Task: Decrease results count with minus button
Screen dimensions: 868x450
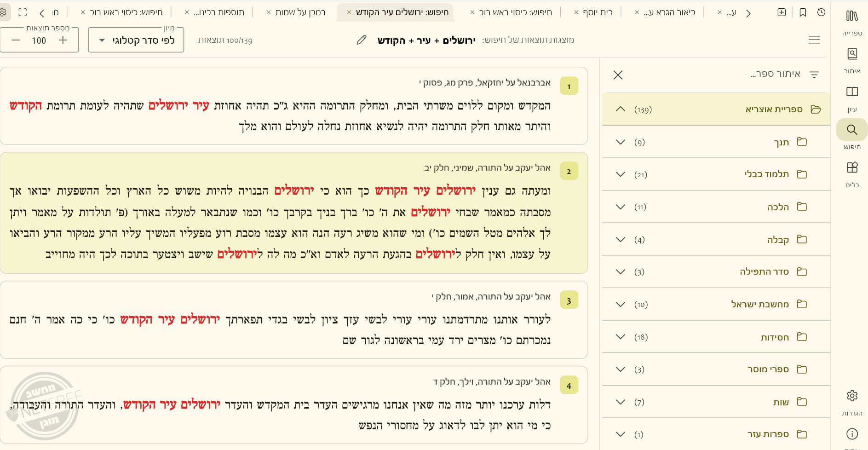Action: coord(16,40)
